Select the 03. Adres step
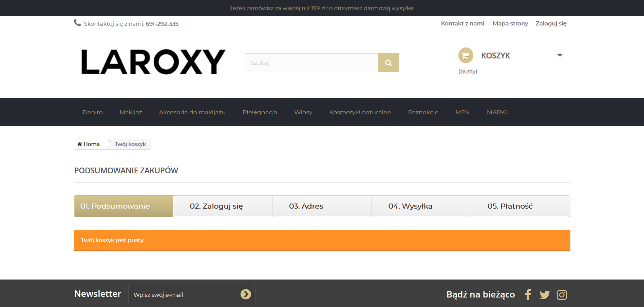 (x=322, y=206)
